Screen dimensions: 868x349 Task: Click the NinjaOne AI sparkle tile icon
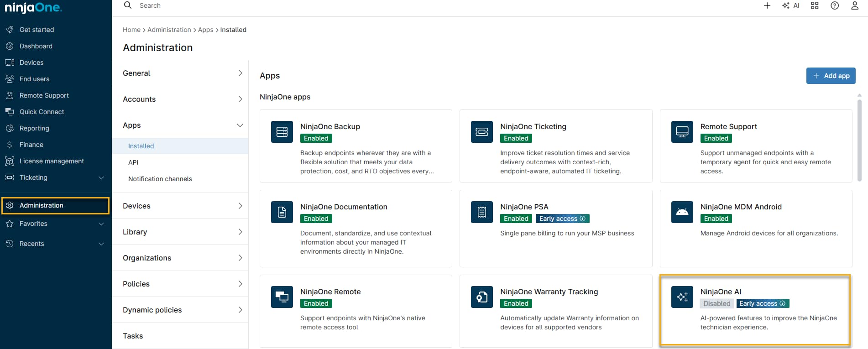pos(682,297)
